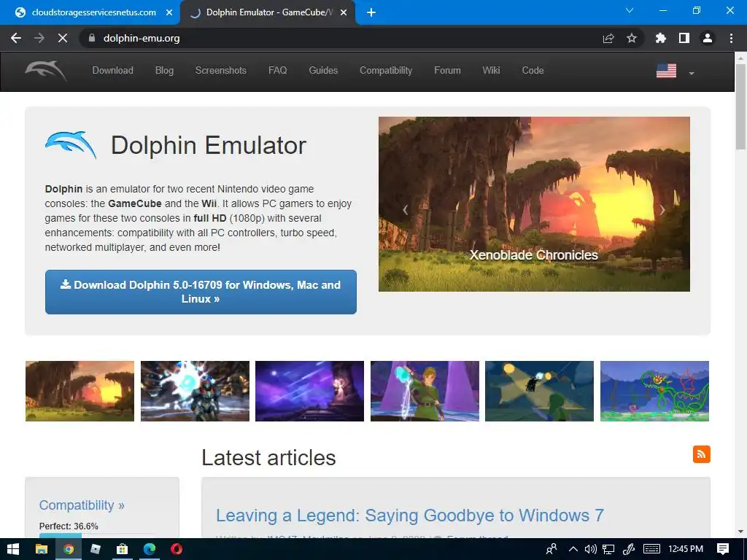Click the Xenoblade Chronicles carousel image

(534, 204)
